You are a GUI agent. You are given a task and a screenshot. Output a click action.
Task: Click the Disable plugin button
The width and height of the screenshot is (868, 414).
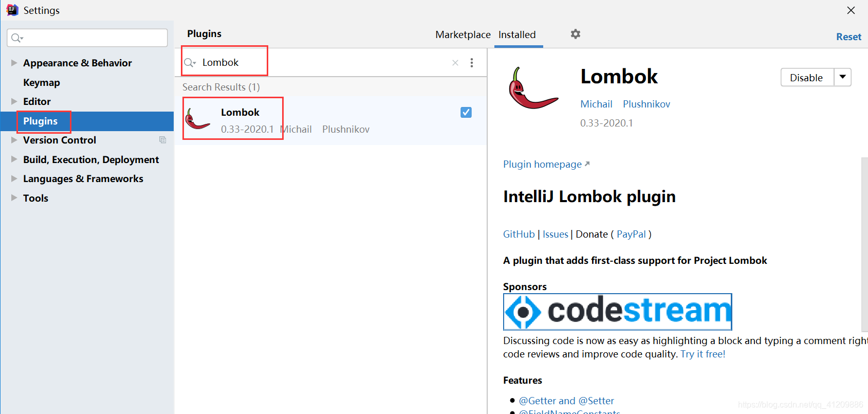tap(807, 77)
